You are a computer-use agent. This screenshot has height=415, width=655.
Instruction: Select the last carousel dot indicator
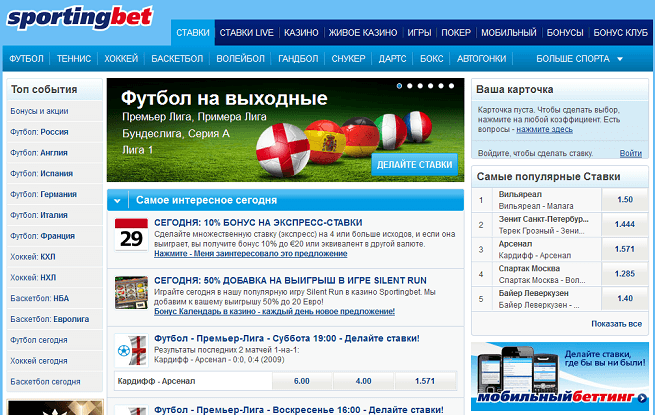451,87
